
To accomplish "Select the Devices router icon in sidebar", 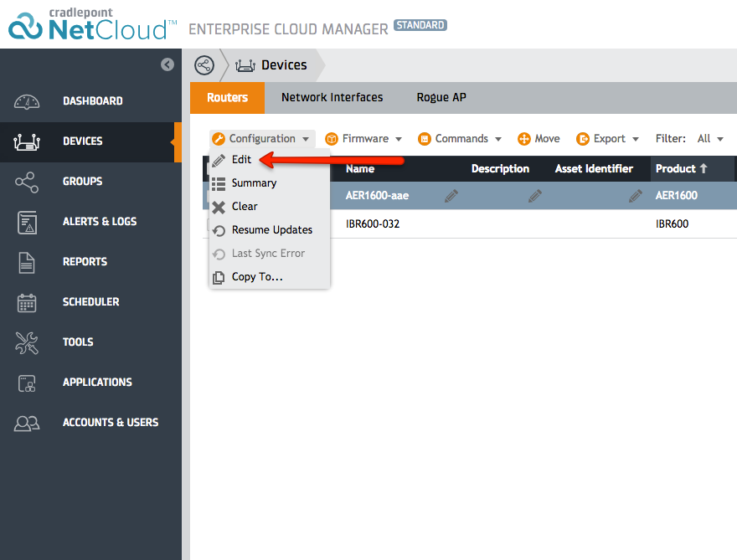I will pyautogui.click(x=27, y=141).
